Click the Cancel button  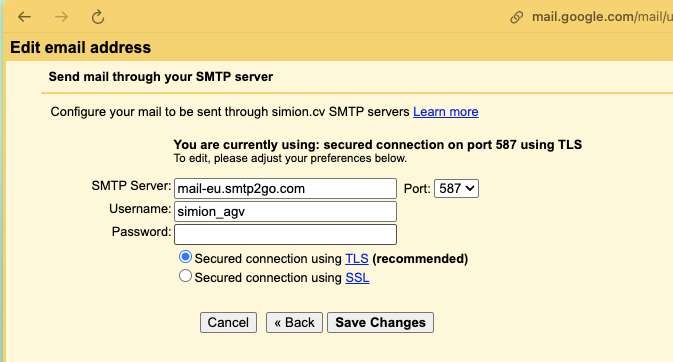(x=228, y=322)
